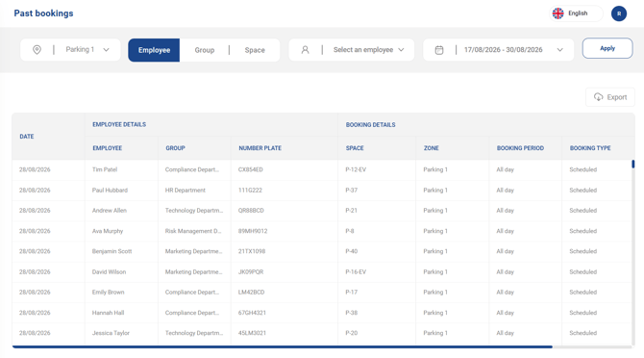This screenshot has width=644, height=358.
Task: Click the UK flag language icon
Action: 557,13
